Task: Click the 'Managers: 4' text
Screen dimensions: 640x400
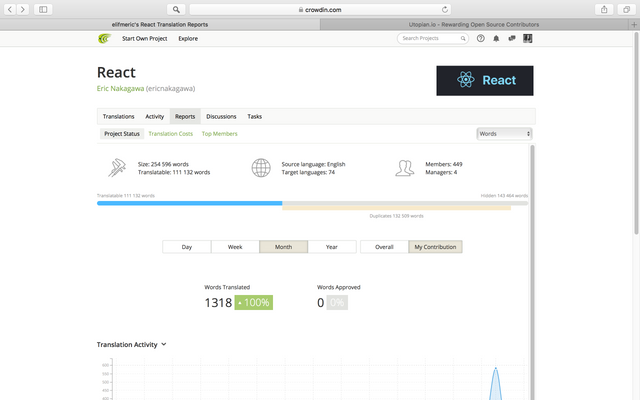Action: pyautogui.click(x=441, y=172)
